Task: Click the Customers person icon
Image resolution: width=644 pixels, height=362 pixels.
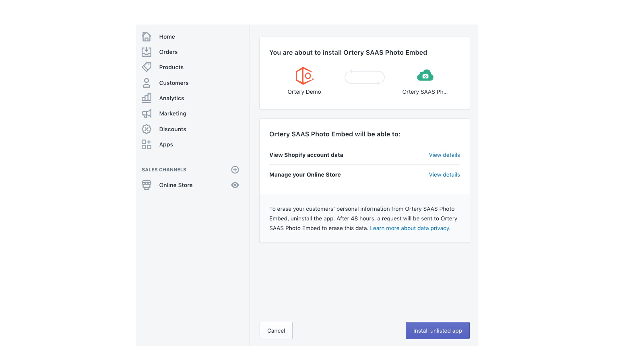Action: (x=147, y=83)
